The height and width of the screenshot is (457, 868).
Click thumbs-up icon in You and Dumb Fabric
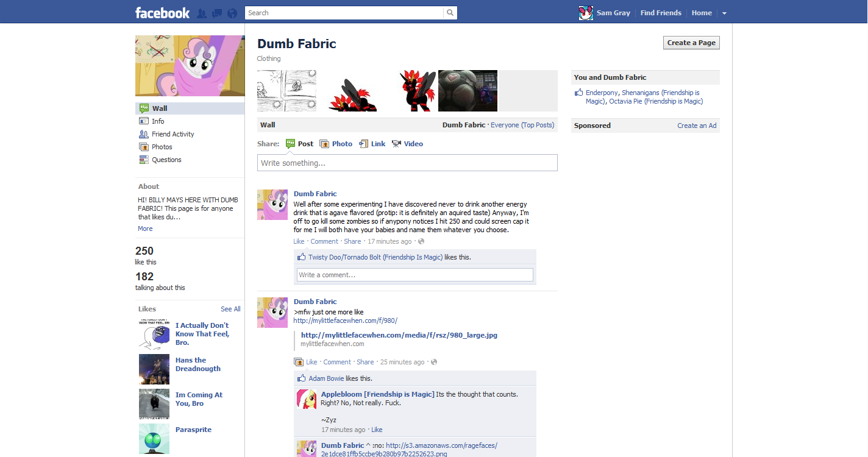click(x=579, y=93)
